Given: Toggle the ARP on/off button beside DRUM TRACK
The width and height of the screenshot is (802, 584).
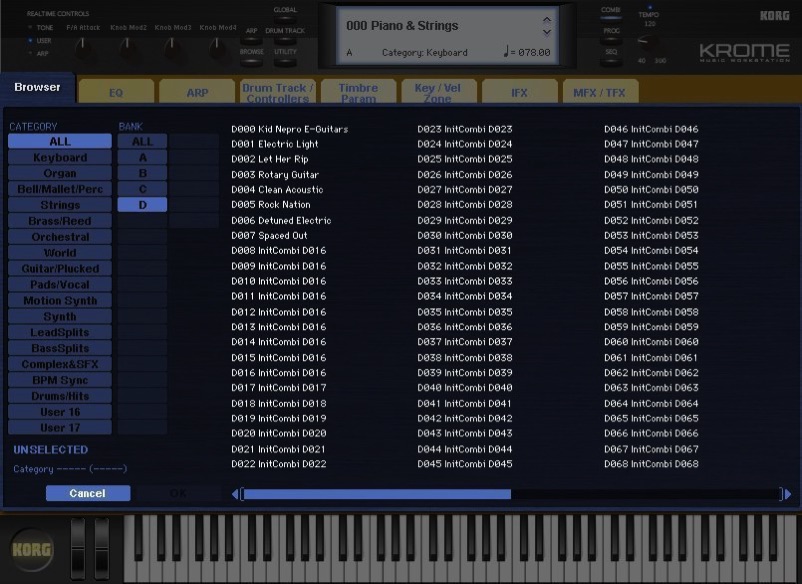Looking at the screenshot, I should tap(251, 40).
